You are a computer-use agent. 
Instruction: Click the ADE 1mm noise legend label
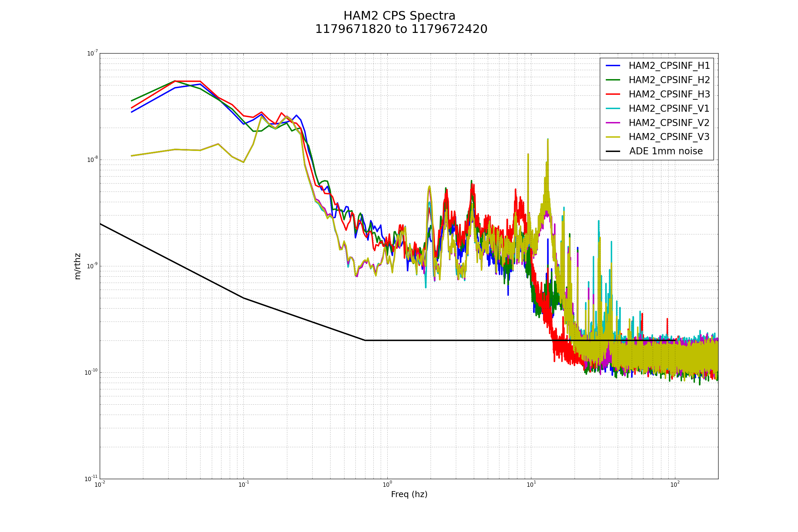click(x=666, y=151)
